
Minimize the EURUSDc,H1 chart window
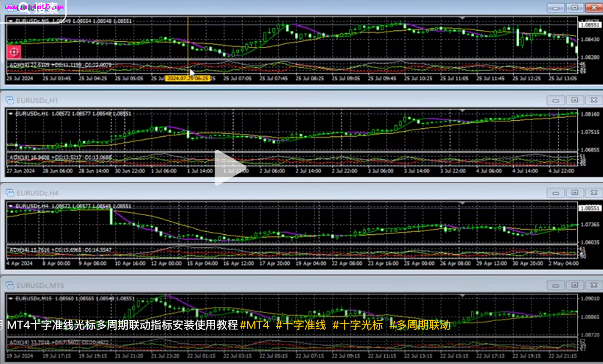[556, 100]
